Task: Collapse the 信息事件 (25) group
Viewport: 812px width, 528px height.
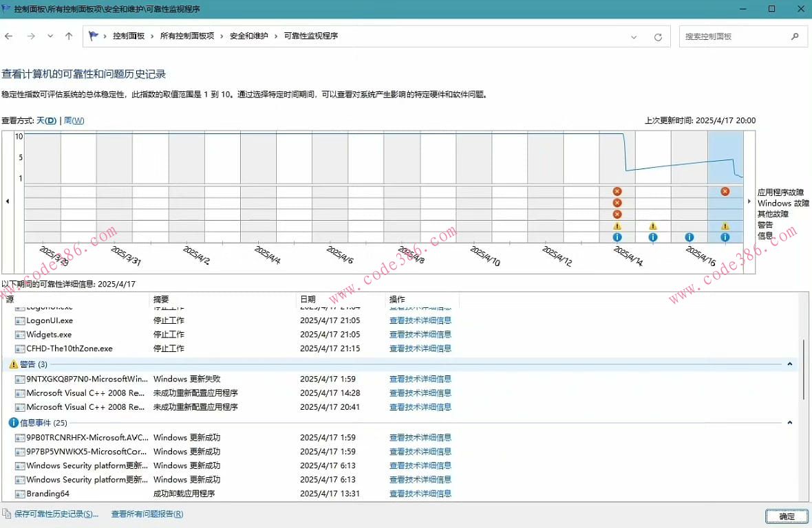Action: 789,423
